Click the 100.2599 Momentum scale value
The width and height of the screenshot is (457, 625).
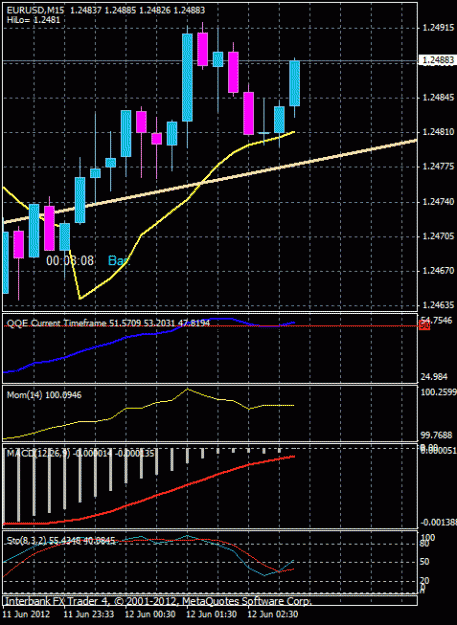pos(439,393)
